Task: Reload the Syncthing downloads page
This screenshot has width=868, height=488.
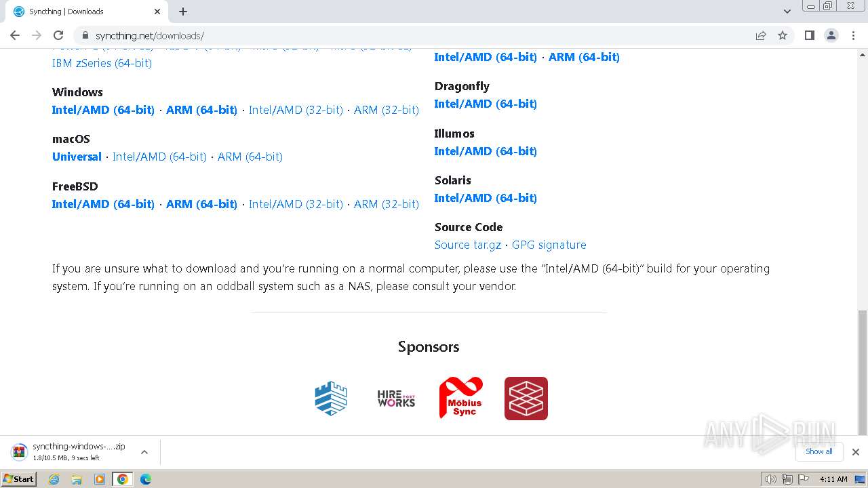Action: (58, 35)
